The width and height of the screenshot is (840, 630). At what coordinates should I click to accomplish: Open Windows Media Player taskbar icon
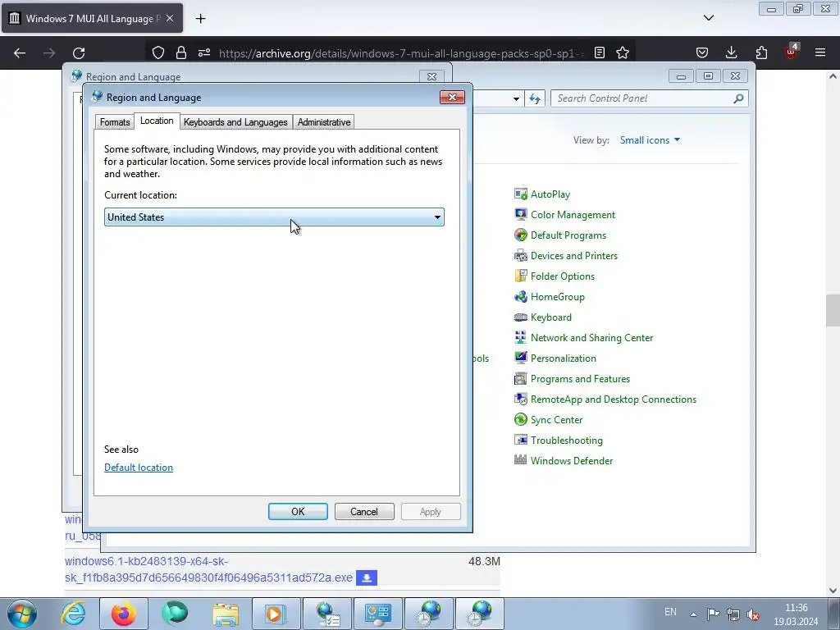tap(276, 614)
